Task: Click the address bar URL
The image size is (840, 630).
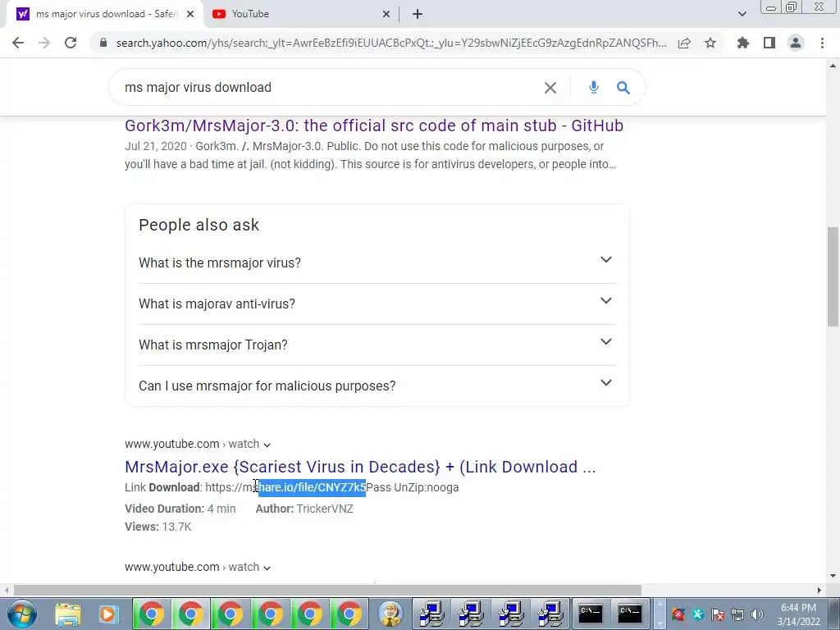Action: [x=391, y=43]
